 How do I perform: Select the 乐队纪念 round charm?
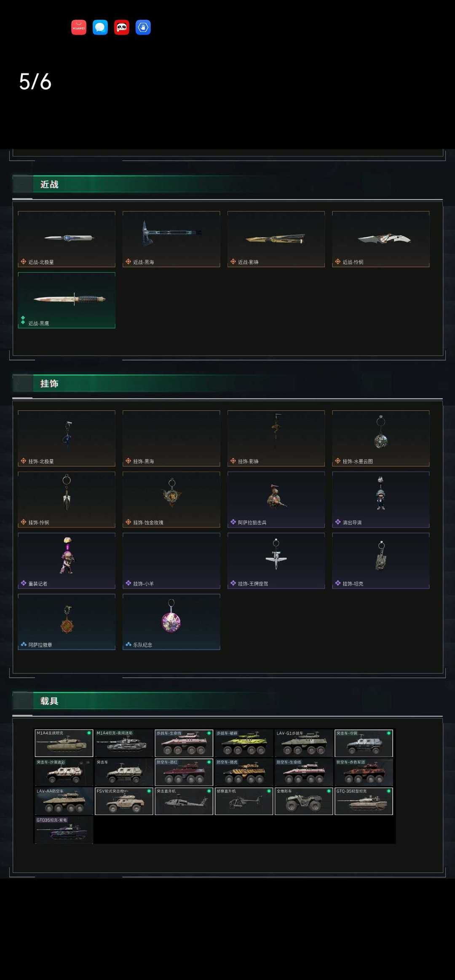[171, 622]
